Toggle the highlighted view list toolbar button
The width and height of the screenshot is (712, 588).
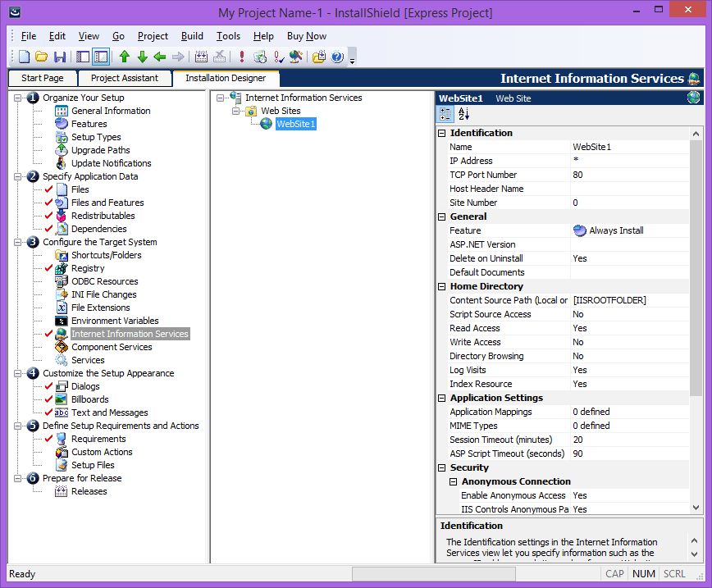(x=101, y=57)
